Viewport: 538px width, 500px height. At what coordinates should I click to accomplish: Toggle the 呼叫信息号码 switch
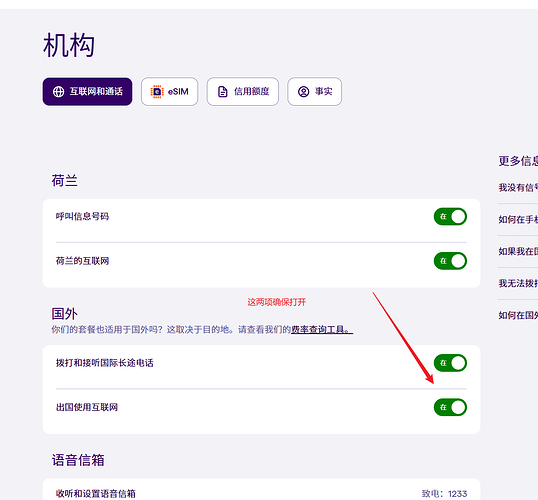point(450,217)
